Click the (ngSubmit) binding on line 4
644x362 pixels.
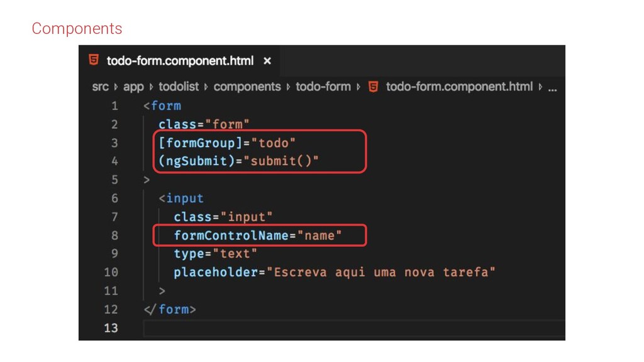coord(192,161)
